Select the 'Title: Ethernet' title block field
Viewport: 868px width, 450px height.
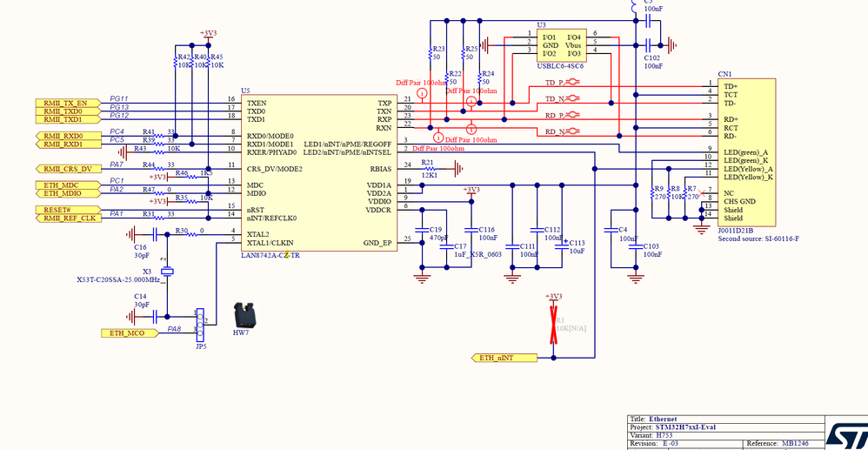[654, 419]
